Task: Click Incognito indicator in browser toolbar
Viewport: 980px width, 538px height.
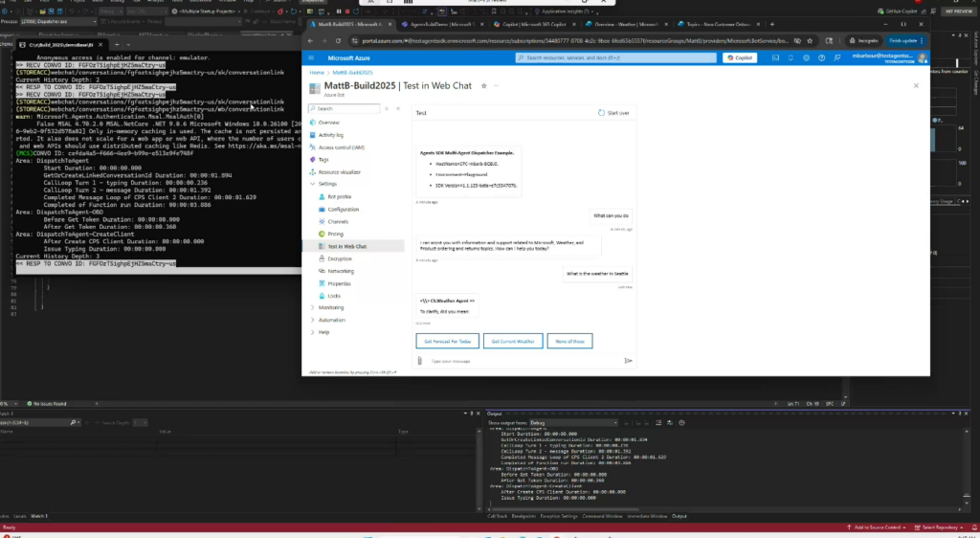Action: coord(863,41)
